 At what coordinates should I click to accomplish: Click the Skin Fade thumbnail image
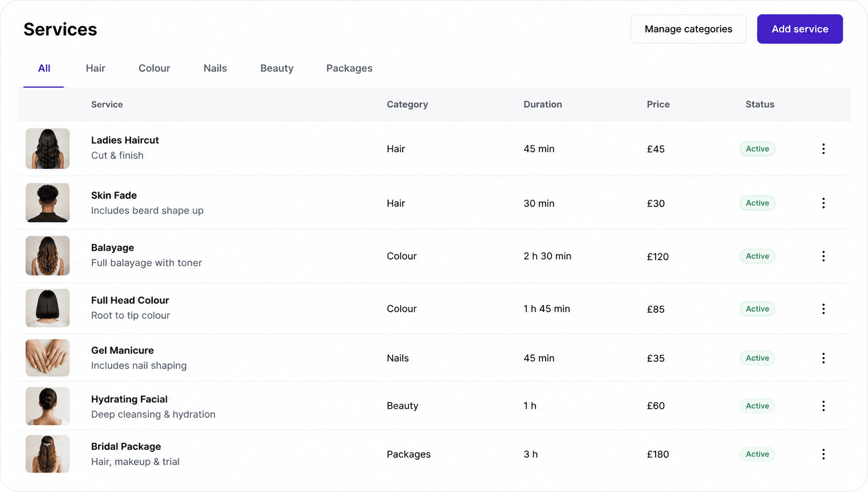point(47,203)
